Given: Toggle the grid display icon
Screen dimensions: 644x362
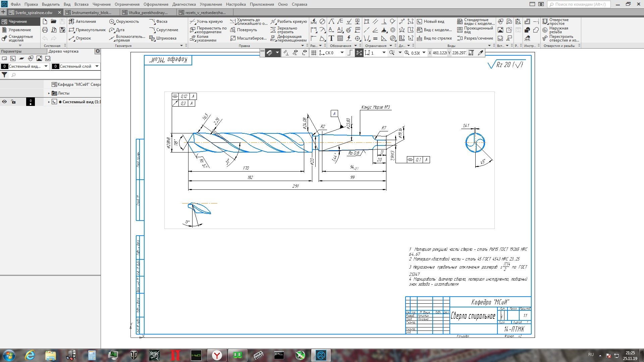Looking at the screenshot, I should click(x=314, y=53).
